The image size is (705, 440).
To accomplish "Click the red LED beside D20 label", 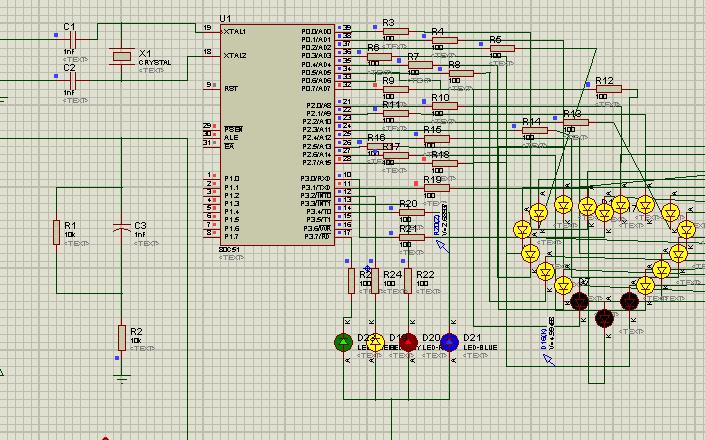I will [408, 342].
